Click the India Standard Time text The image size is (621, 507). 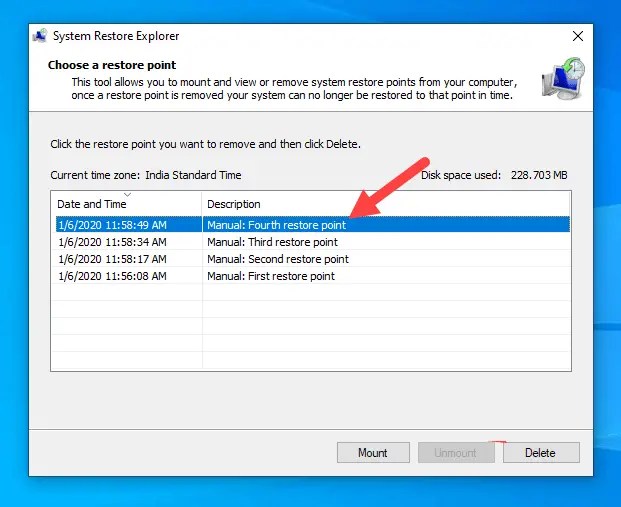click(x=193, y=175)
